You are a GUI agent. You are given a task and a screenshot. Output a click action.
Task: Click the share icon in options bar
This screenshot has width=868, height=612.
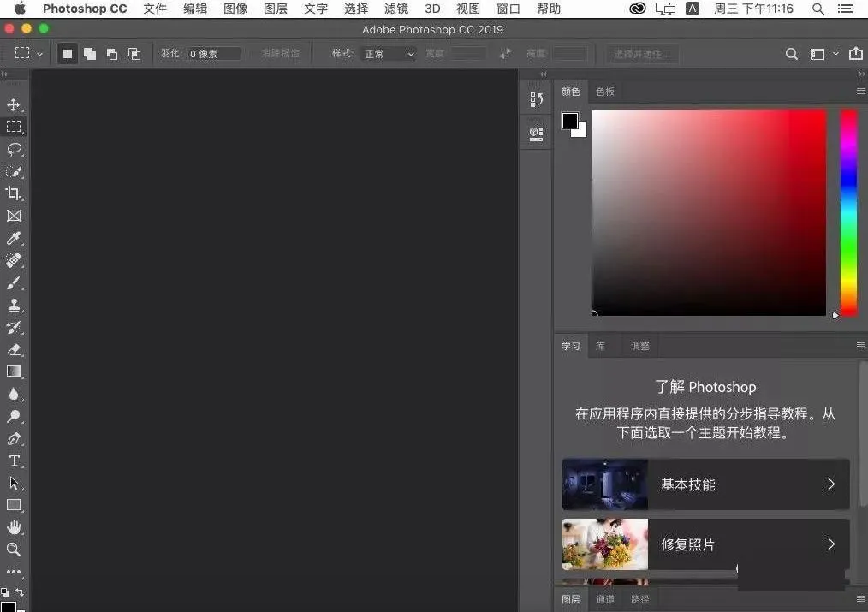(856, 53)
